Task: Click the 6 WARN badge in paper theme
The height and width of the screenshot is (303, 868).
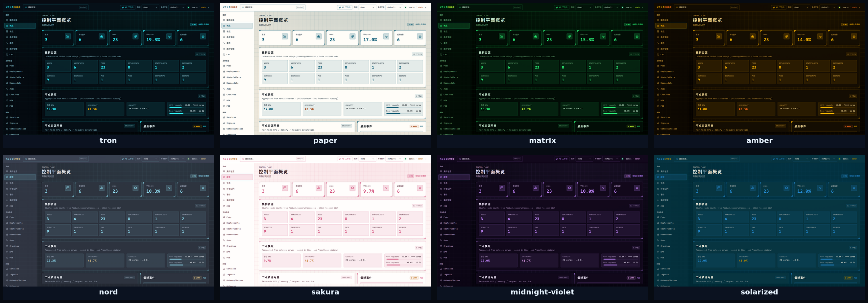Action: click(x=414, y=126)
